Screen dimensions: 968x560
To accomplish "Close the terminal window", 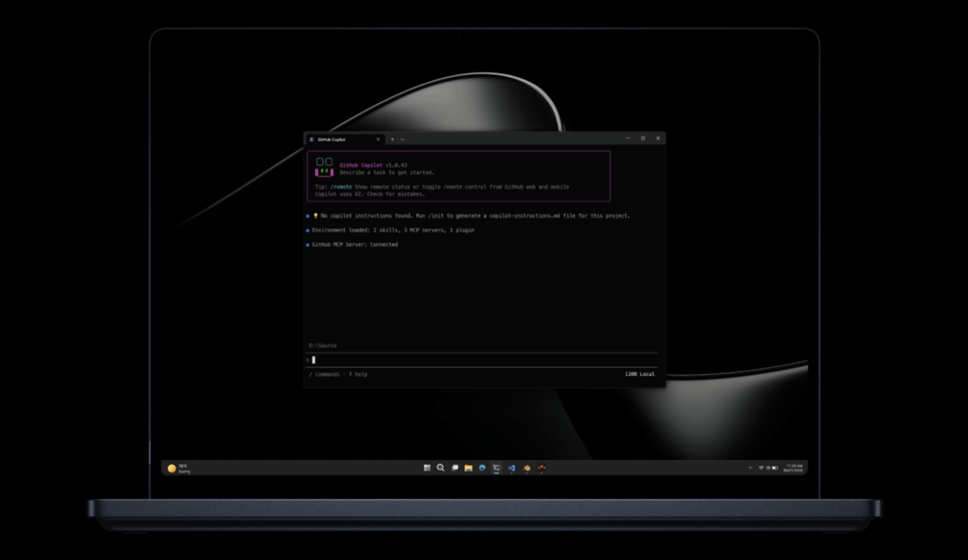I will point(658,138).
